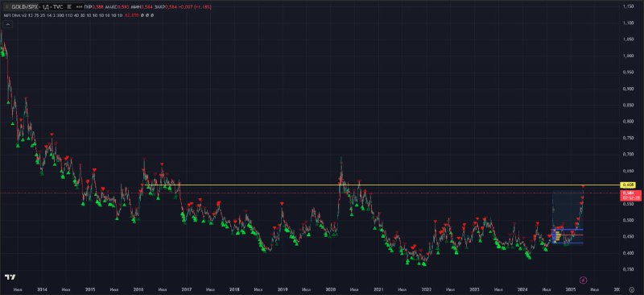The height and width of the screenshot is (295, 644).
Task: Click the 2024 time axis label
Action: pyautogui.click(x=522, y=289)
